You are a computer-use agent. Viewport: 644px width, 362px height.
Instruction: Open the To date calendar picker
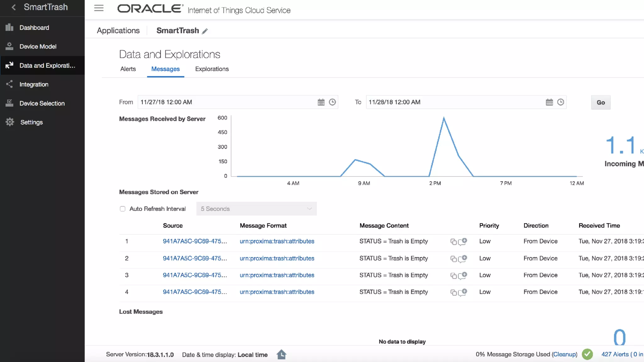point(549,102)
